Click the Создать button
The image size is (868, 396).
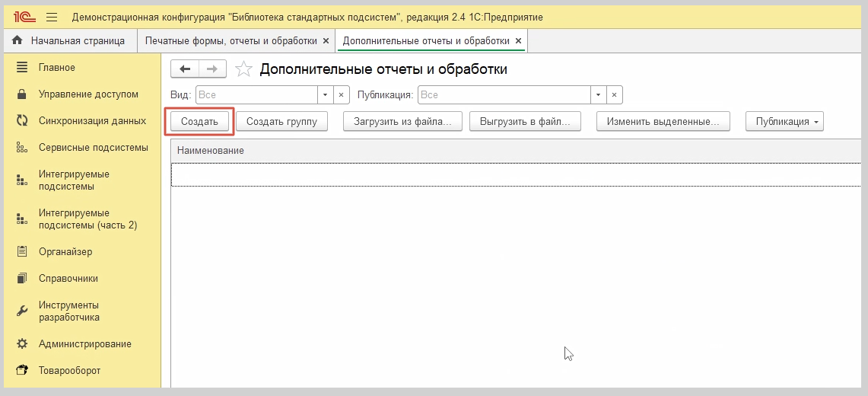[x=199, y=122]
